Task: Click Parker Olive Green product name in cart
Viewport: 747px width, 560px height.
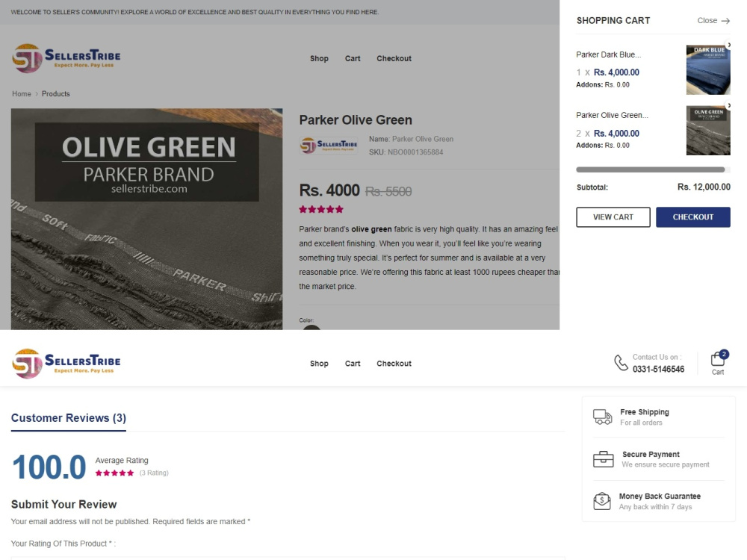Action: pos(612,115)
